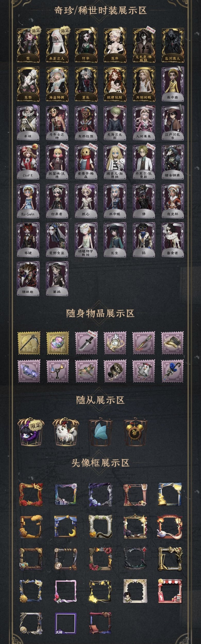201x644 pixels.
Task: Select the 雨中曲 costume card
Action: (x=173, y=84)
